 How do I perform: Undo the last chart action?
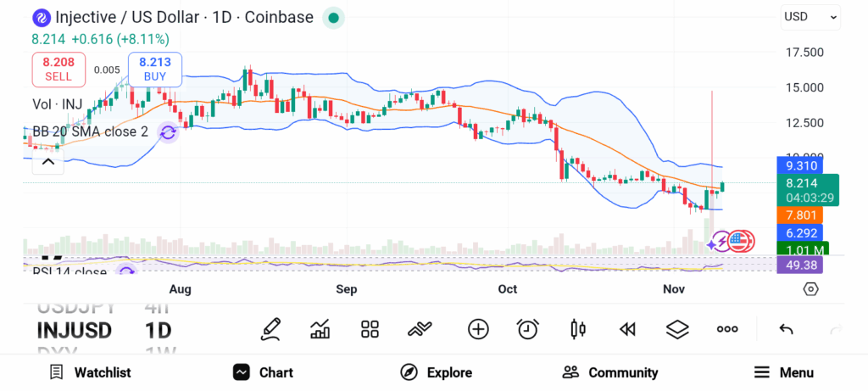coord(786,329)
